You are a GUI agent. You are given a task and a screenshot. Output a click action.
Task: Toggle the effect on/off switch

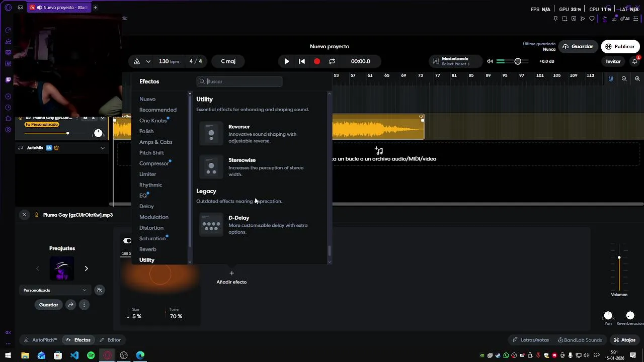127,241
